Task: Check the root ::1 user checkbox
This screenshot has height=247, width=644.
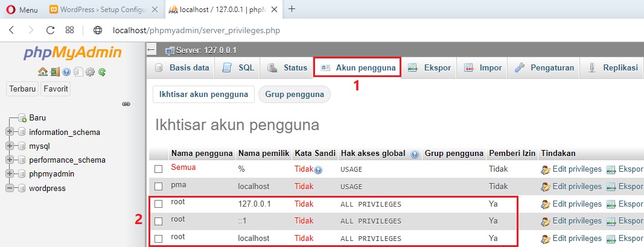Action: click(159, 221)
